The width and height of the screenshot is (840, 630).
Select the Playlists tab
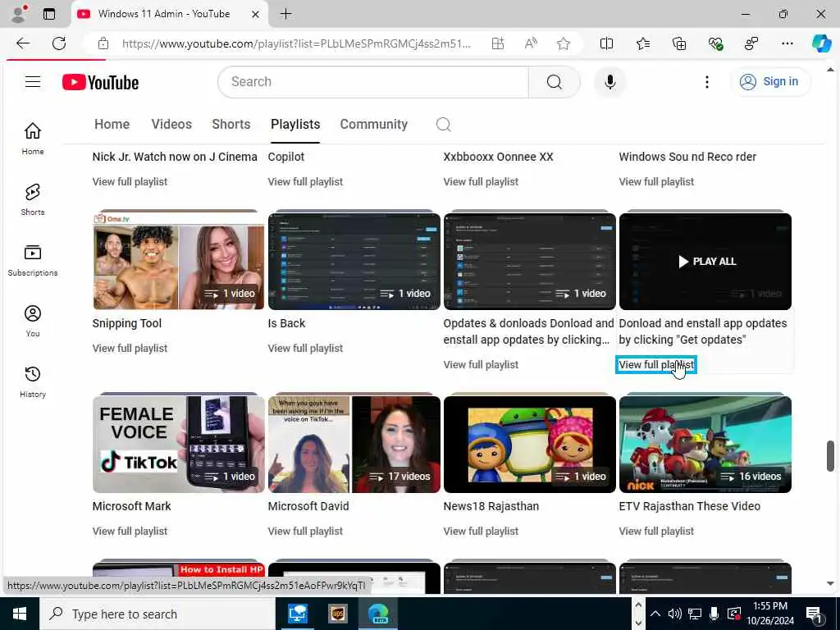[295, 125]
